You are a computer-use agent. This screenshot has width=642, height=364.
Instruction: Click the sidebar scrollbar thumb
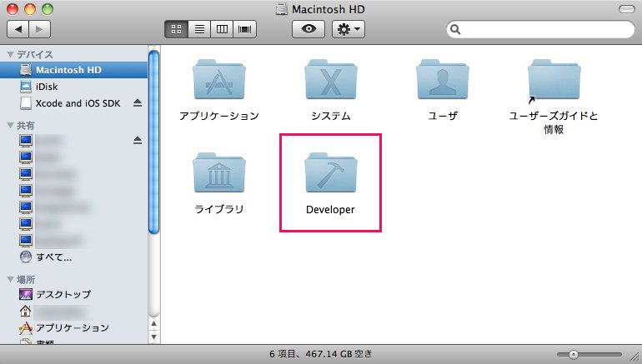(x=153, y=142)
